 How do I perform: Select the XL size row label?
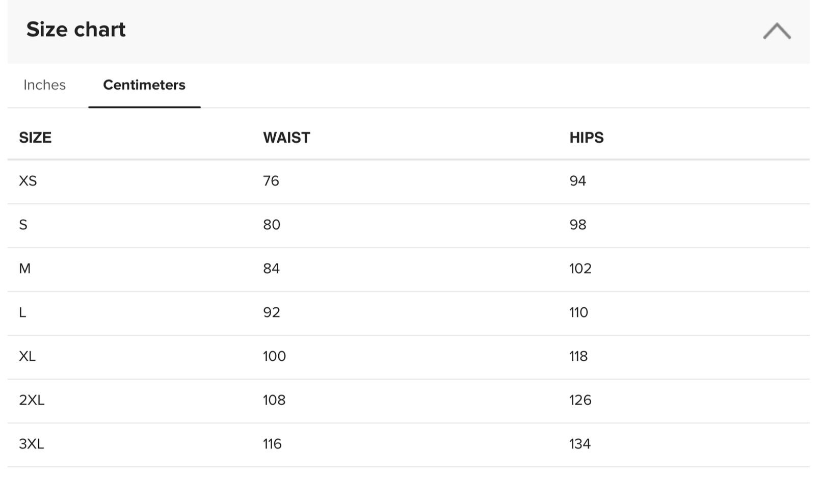point(28,356)
